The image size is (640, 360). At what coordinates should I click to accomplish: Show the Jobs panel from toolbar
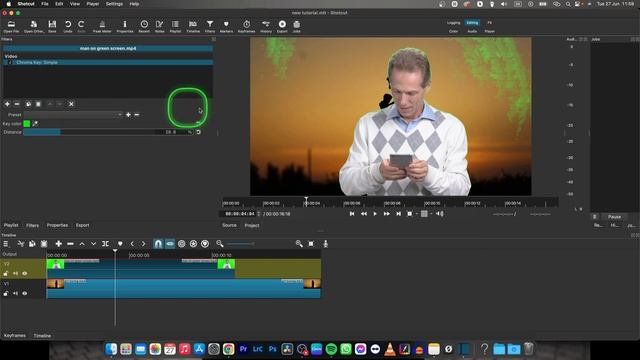[x=297, y=27]
